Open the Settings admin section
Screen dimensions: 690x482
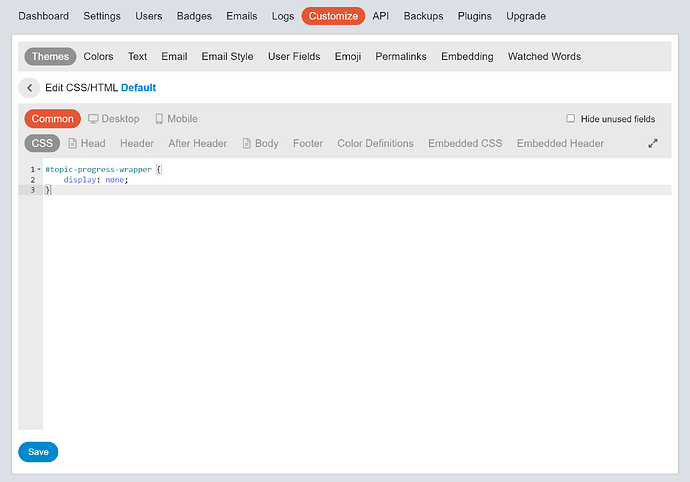102,16
